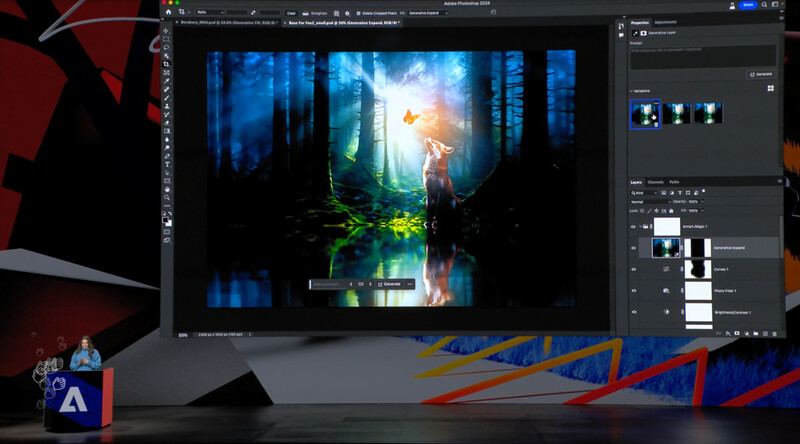Viewport: 800px width, 444px height.
Task: Switch to the Channels tab
Action: tap(656, 182)
